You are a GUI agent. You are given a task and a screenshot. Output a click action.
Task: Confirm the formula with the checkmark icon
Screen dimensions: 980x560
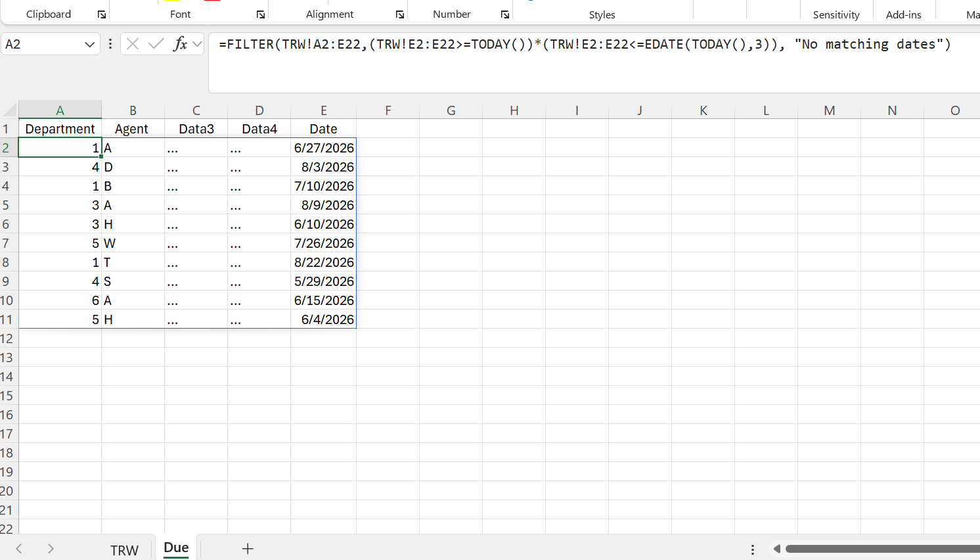pos(156,44)
